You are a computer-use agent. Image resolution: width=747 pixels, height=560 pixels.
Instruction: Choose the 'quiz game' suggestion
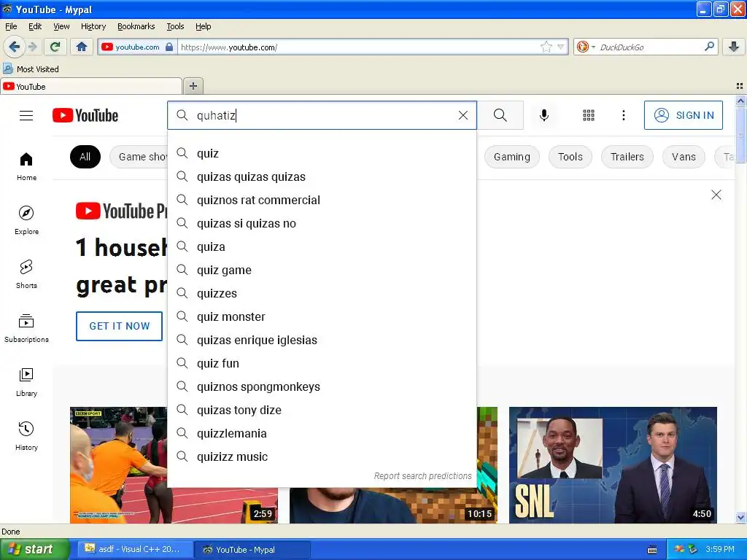(322, 270)
